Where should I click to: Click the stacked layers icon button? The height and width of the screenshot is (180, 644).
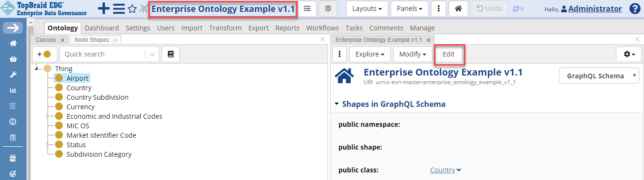(328, 9)
